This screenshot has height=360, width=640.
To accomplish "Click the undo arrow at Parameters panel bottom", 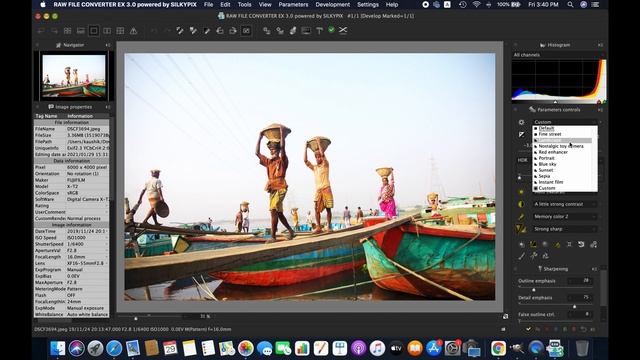I will tap(583, 329).
